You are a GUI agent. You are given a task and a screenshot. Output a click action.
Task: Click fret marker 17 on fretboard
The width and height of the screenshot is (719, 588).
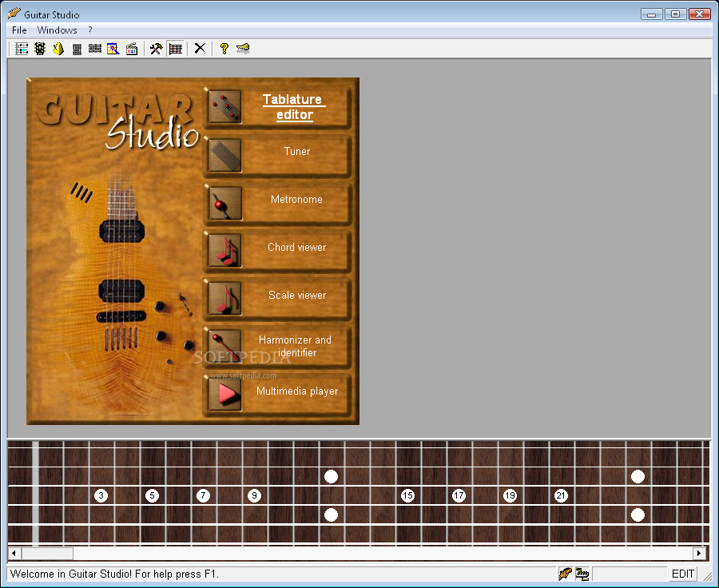coord(459,495)
